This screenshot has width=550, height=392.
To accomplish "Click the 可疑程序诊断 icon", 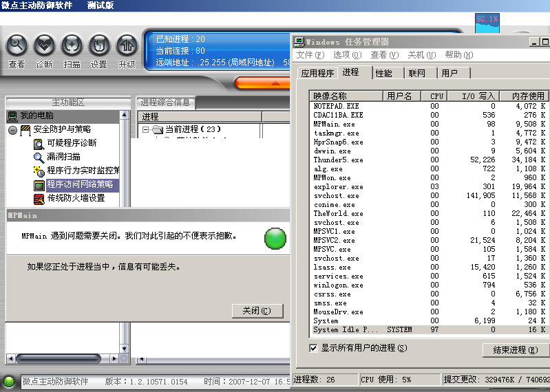I will [x=39, y=144].
